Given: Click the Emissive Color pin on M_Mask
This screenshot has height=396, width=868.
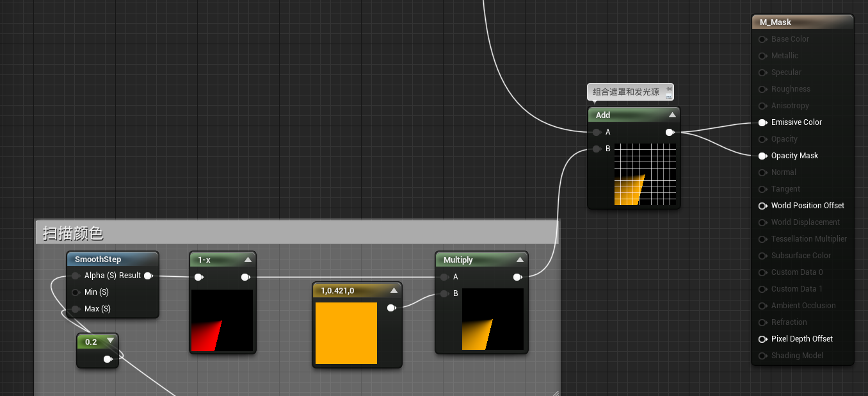Looking at the screenshot, I should (x=762, y=122).
